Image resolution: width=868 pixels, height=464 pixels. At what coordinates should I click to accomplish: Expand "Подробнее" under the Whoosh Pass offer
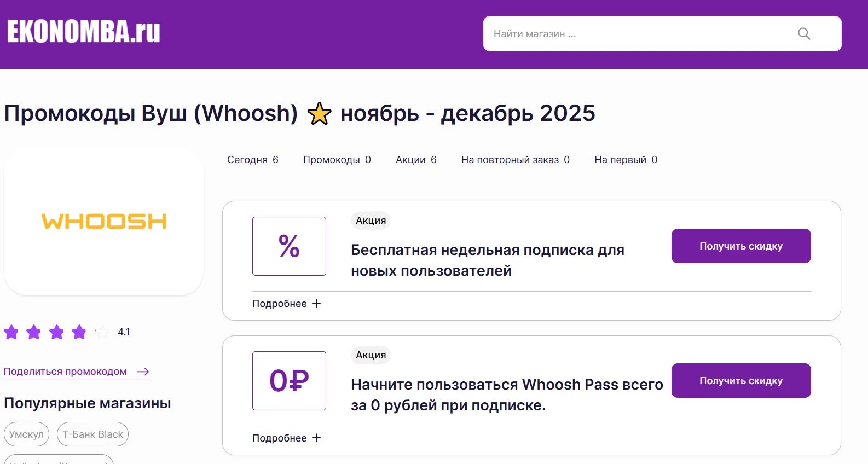(286, 438)
